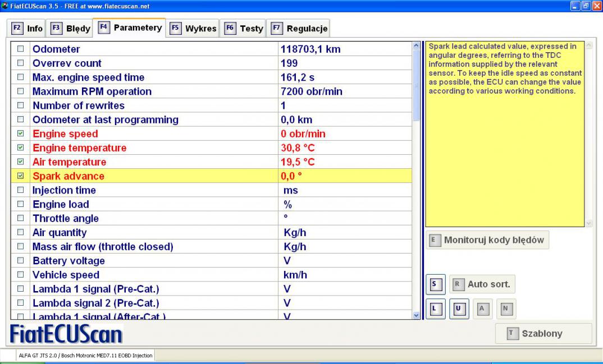This screenshot has width=603, height=364.
Task: Open the Wykres tab
Action: [x=193, y=28]
